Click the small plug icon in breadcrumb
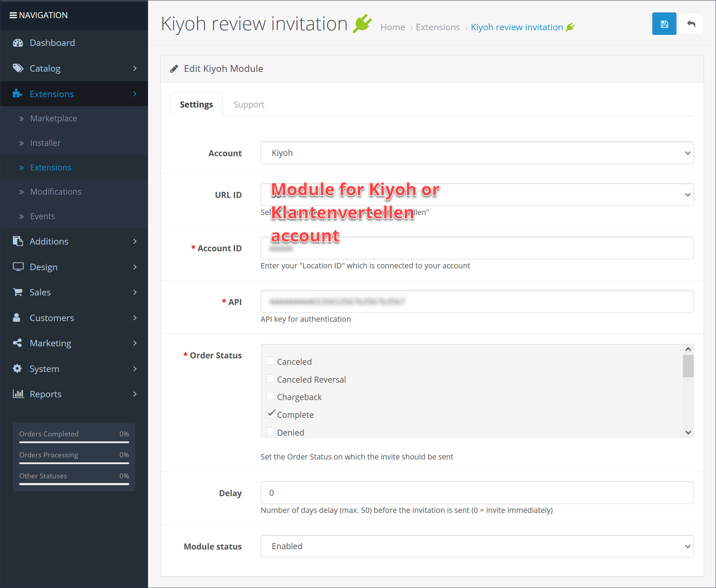Screen dimensions: 716x588 tap(570, 27)
